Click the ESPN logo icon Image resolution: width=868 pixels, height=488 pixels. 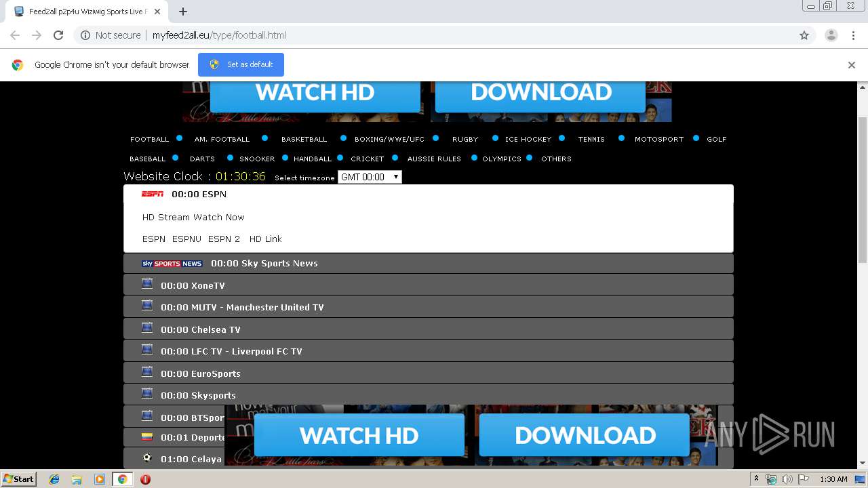153,194
